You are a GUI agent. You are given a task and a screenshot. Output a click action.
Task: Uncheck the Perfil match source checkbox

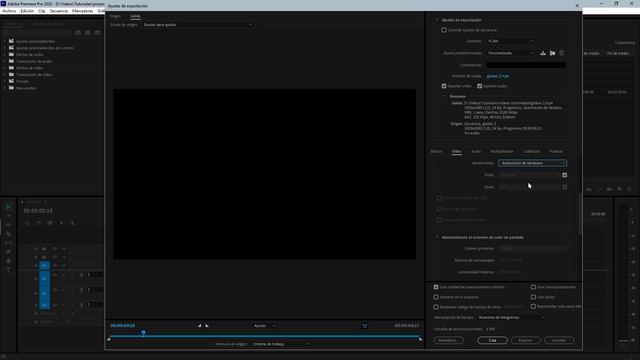[564, 175]
